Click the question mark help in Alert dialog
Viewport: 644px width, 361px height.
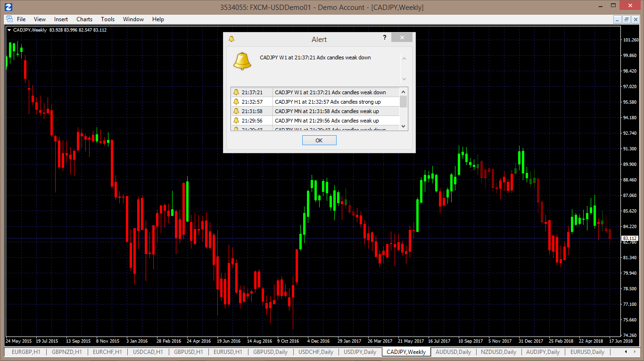pyautogui.click(x=385, y=38)
